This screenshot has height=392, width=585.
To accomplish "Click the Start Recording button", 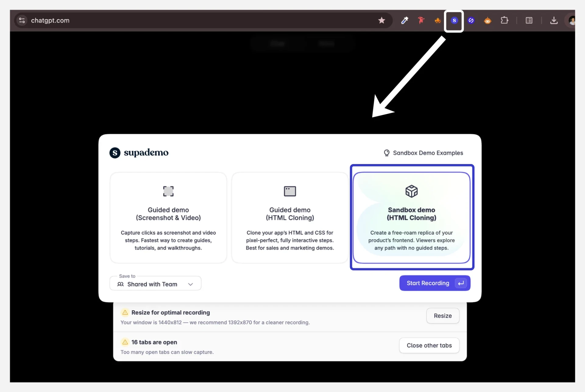I will pyautogui.click(x=435, y=283).
